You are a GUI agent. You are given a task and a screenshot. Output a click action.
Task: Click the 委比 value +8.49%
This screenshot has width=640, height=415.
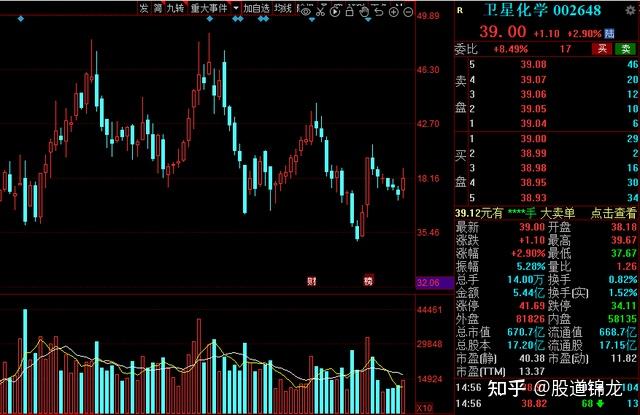(x=511, y=49)
